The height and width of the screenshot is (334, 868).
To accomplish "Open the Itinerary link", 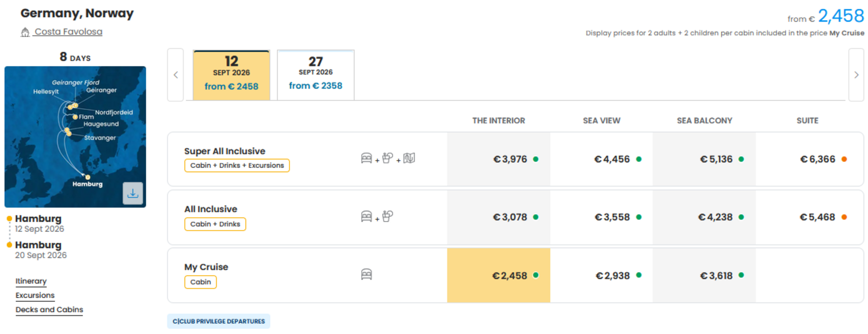I will point(31,281).
